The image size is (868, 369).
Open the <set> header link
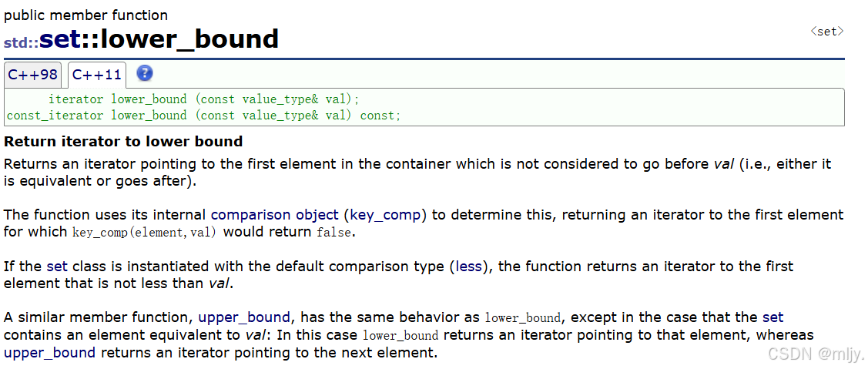point(826,32)
